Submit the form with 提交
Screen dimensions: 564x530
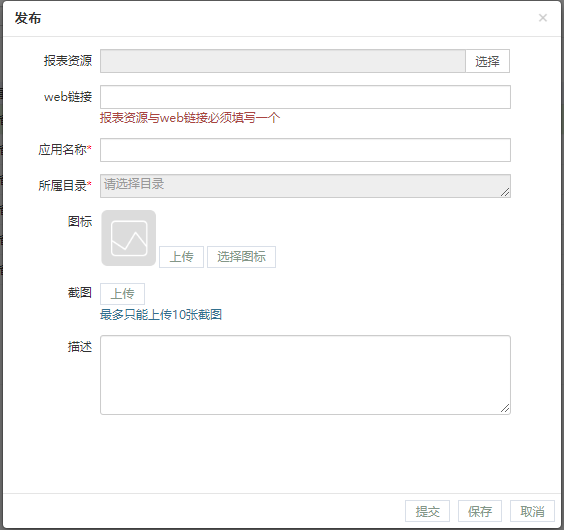coord(427,511)
